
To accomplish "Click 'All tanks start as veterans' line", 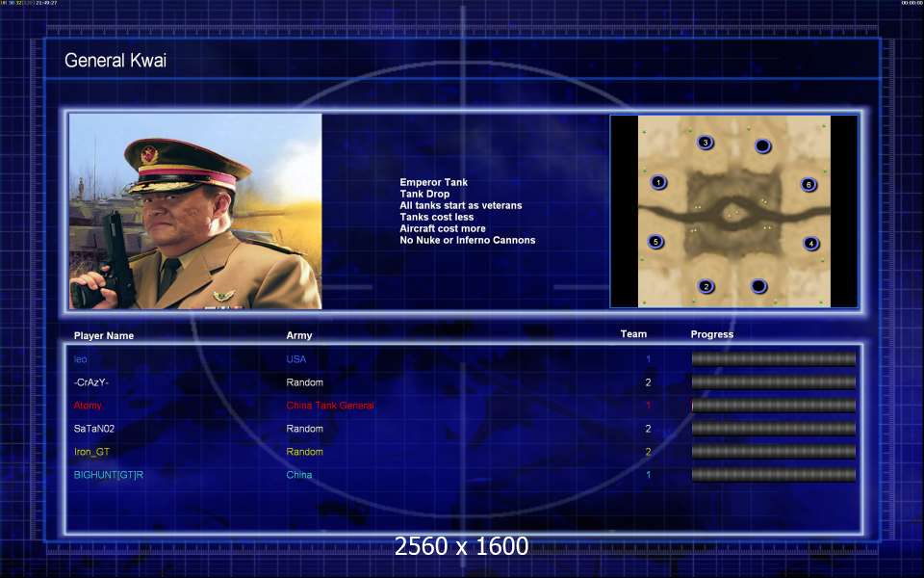I will (461, 205).
